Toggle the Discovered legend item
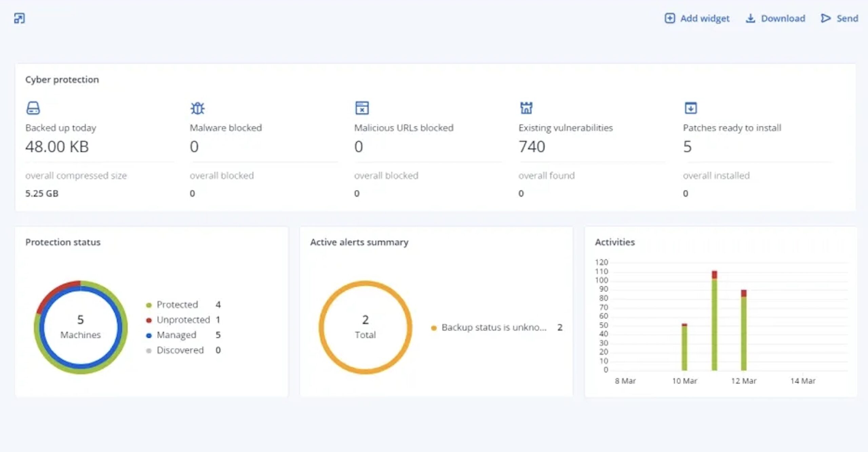This screenshot has height=452, width=868. [183, 350]
